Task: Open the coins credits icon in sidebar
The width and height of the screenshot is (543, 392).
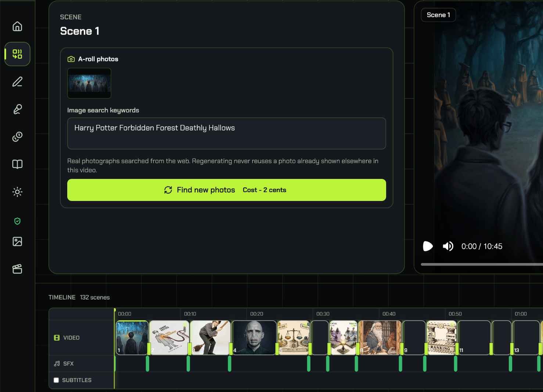Action: click(17, 137)
